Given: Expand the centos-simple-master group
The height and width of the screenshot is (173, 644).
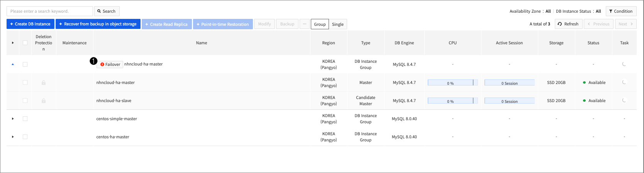Looking at the screenshot, I should [x=13, y=119].
